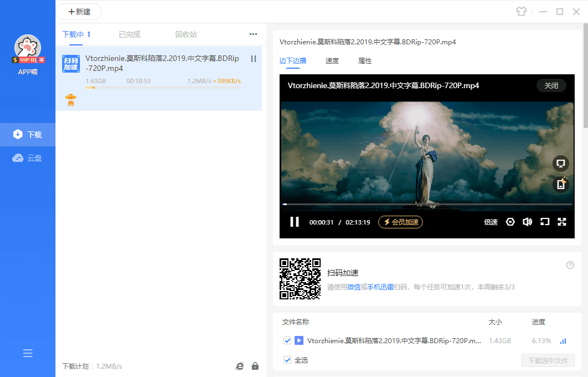Mute the video volume
Screen dimensions: 588x377
[527, 222]
